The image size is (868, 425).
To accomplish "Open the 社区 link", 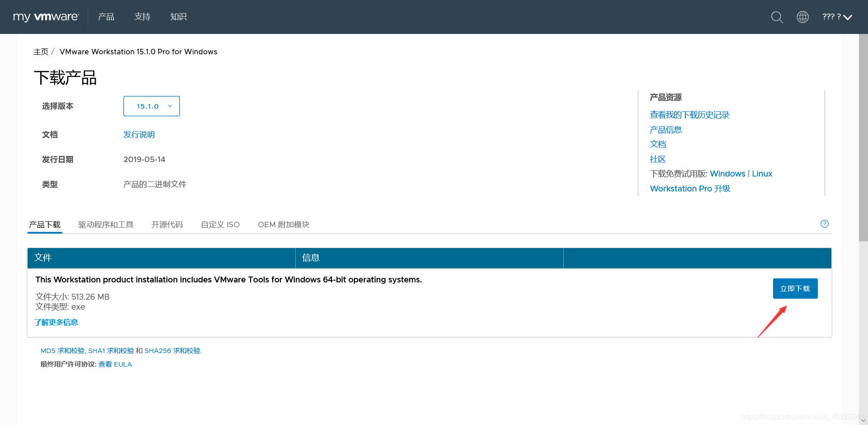I will pyautogui.click(x=658, y=159).
